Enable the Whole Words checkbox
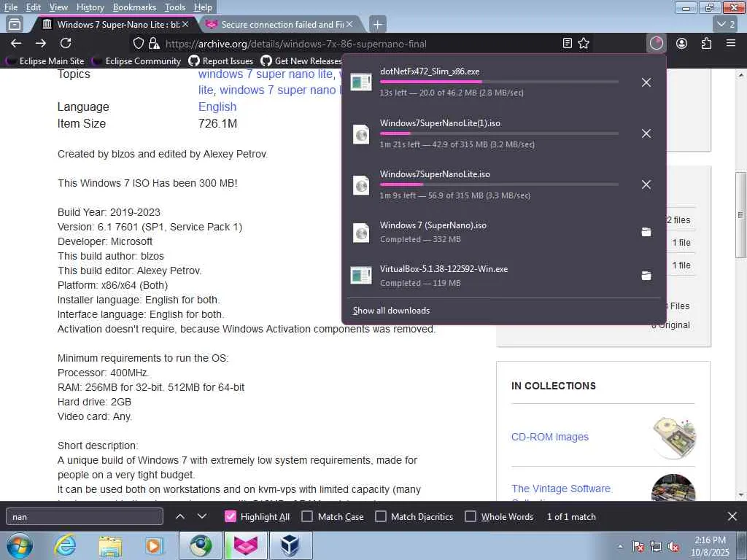747x560 pixels. pyautogui.click(x=471, y=516)
